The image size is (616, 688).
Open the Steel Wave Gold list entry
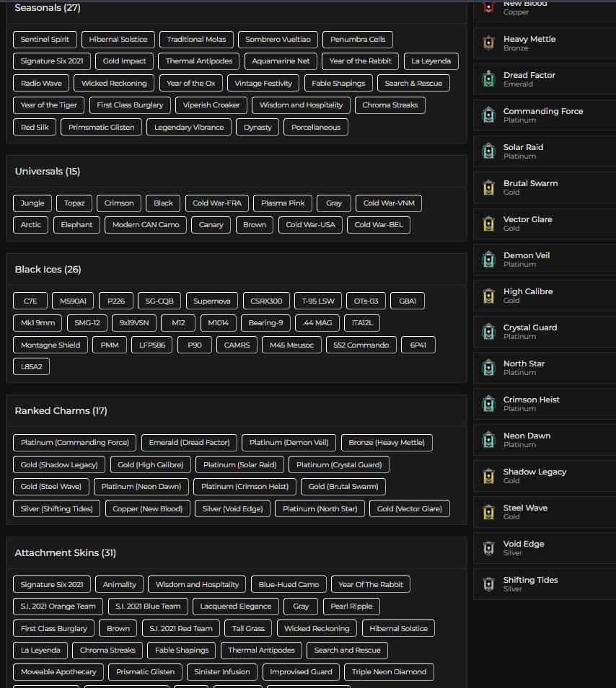pyautogui.click(x=544, y=512)
